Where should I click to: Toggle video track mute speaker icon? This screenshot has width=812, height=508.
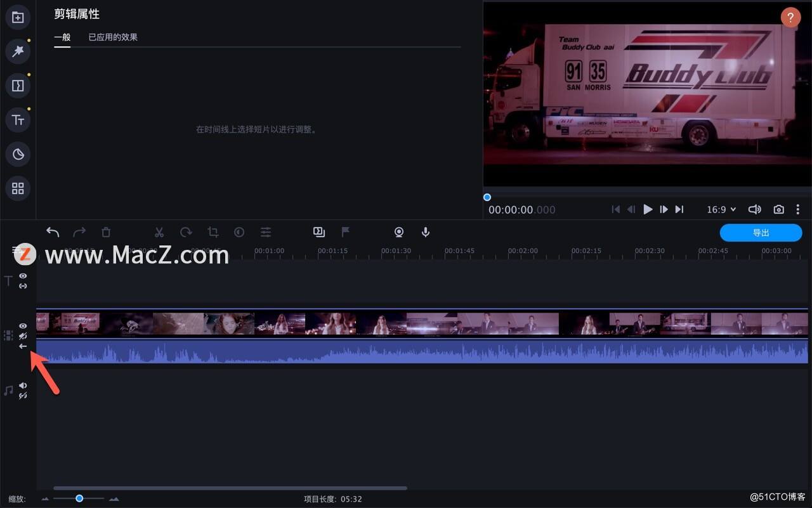[23, 336]
